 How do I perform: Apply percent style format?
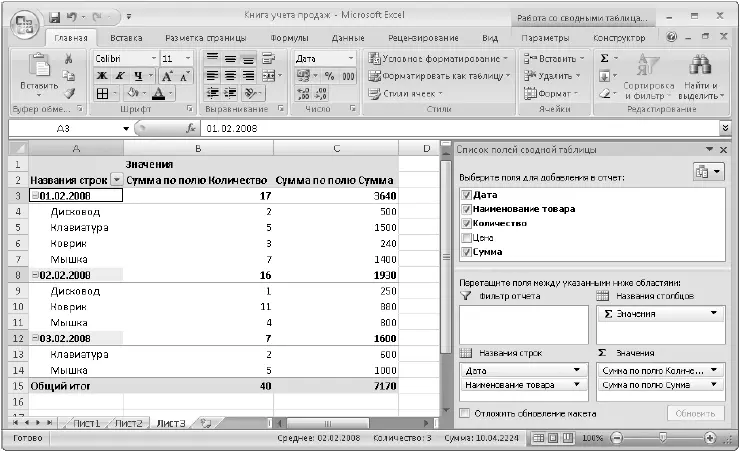point(329,76)
